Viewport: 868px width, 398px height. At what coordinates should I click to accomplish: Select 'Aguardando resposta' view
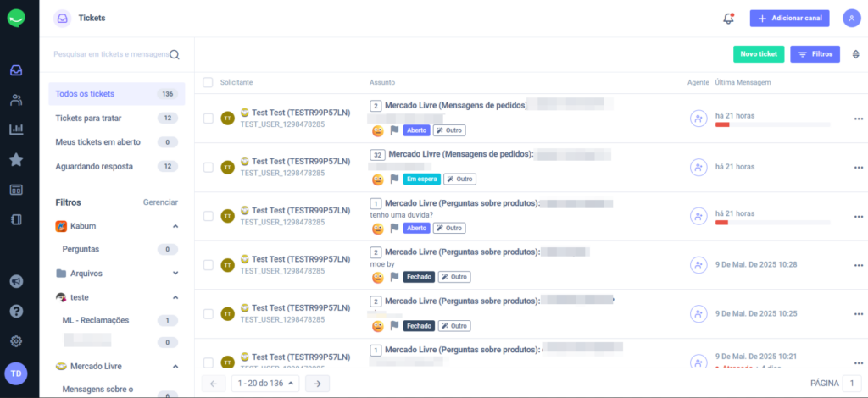117,166
